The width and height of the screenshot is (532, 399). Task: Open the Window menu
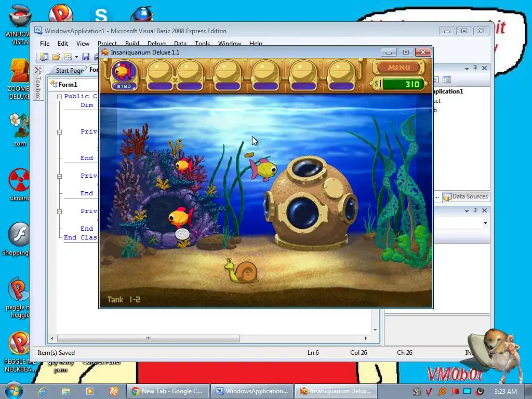229,44
